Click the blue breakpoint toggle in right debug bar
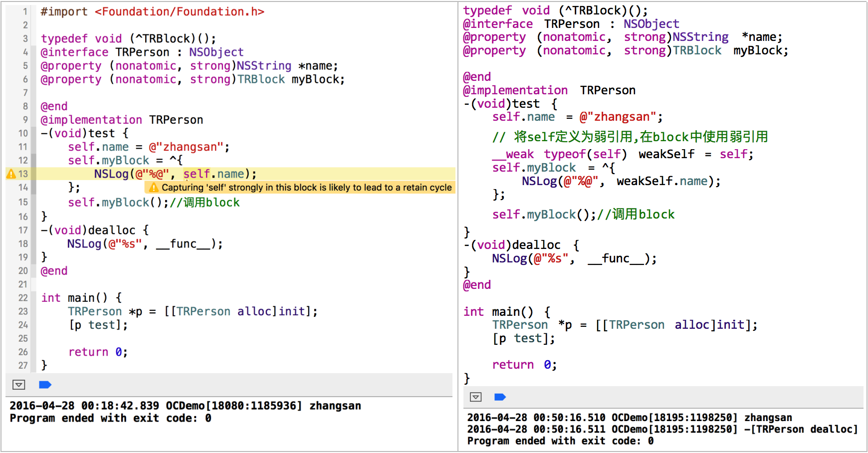 click(500, 397)
